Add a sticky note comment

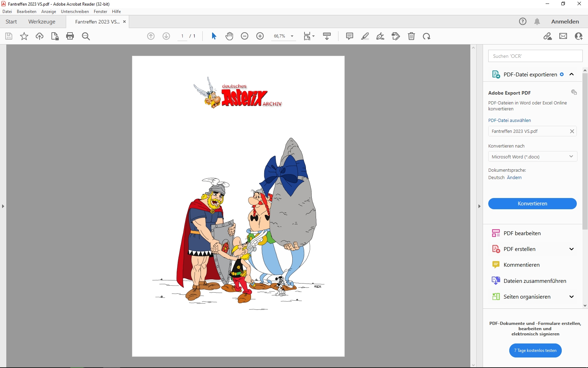point(349,36)
